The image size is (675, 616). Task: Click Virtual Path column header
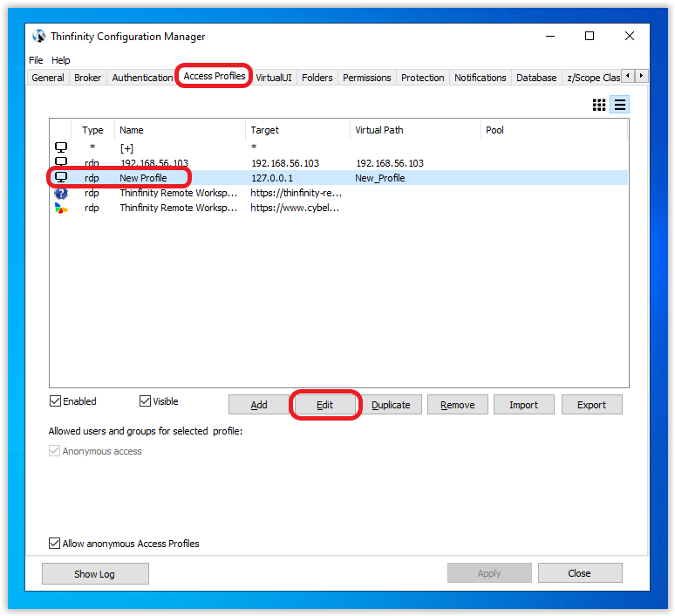pos(415,130)
